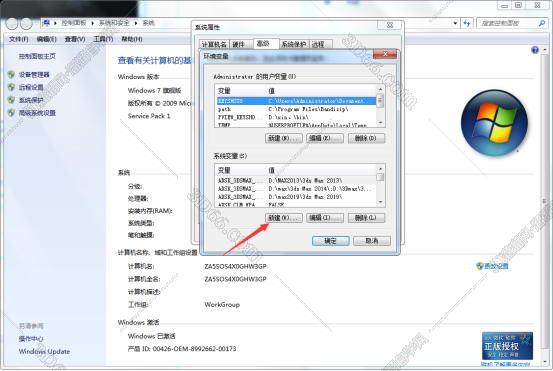Open the blue help question mark icon
This screenshot has width=553, height=371.
(535, 50)
